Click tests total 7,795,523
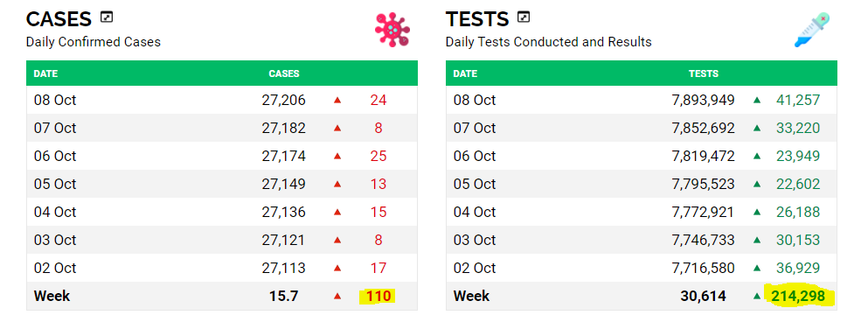868x315 pixels. pyautogui.click(x=703, y=184)
